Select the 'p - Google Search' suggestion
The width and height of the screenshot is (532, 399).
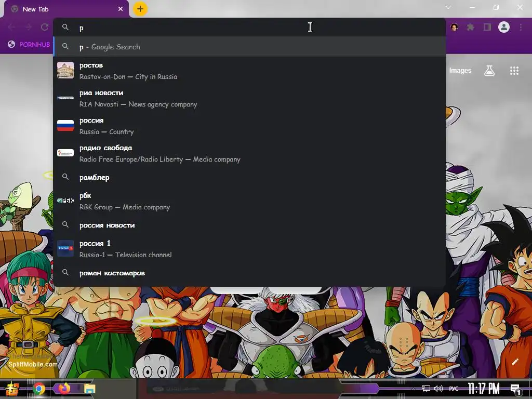pyautogui.click(x=249, y=46)
